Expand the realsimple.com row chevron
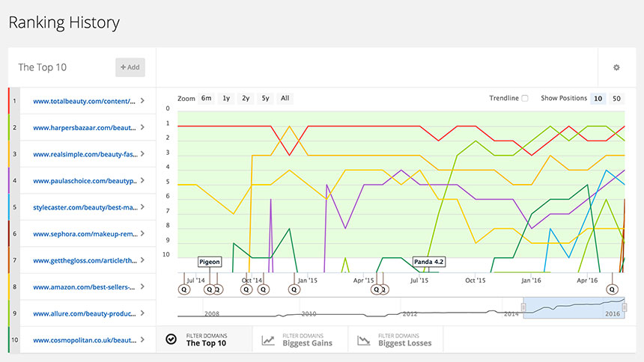This screenshot has height=362, width=644. click(142, 153)
